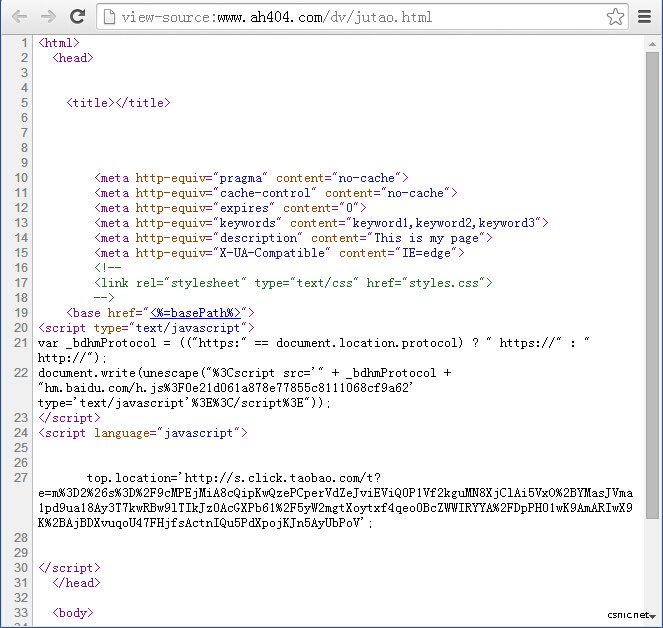This screenshot has width=663, height=628.
Task: Click the X-UA-Compatible meta tag line
Action: 280,253
